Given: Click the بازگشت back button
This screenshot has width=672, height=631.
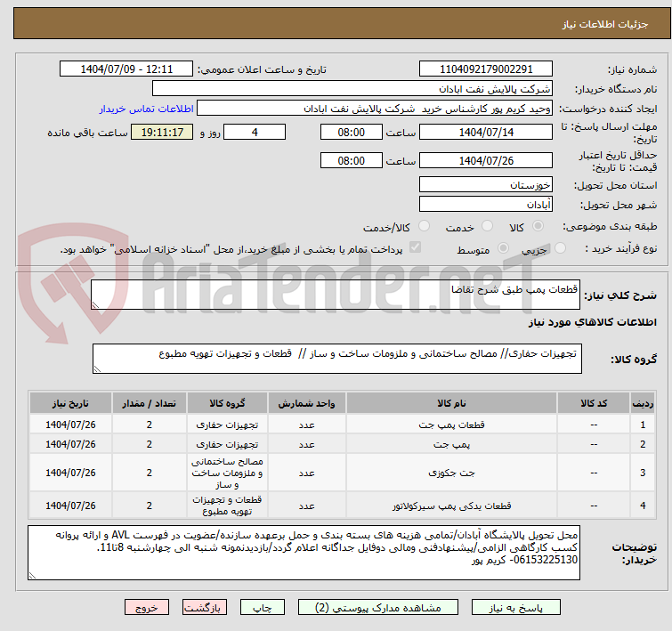Looking at the screenshot, I should (204, 608).
